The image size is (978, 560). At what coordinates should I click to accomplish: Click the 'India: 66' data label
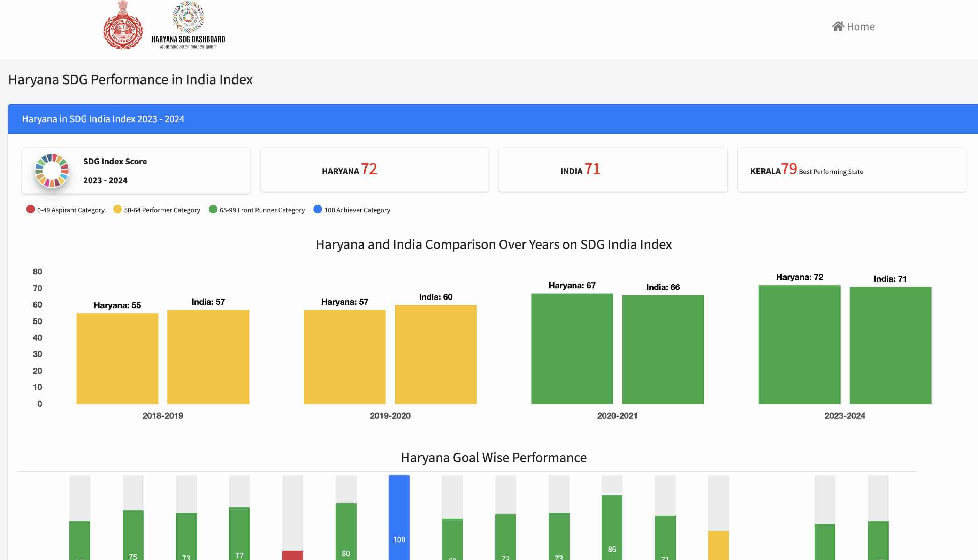[663, 287]
